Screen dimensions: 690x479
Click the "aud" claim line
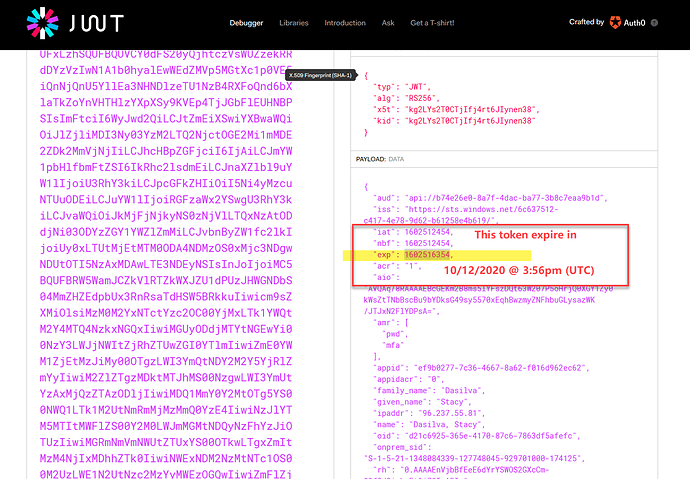click(x=490, y=198)
